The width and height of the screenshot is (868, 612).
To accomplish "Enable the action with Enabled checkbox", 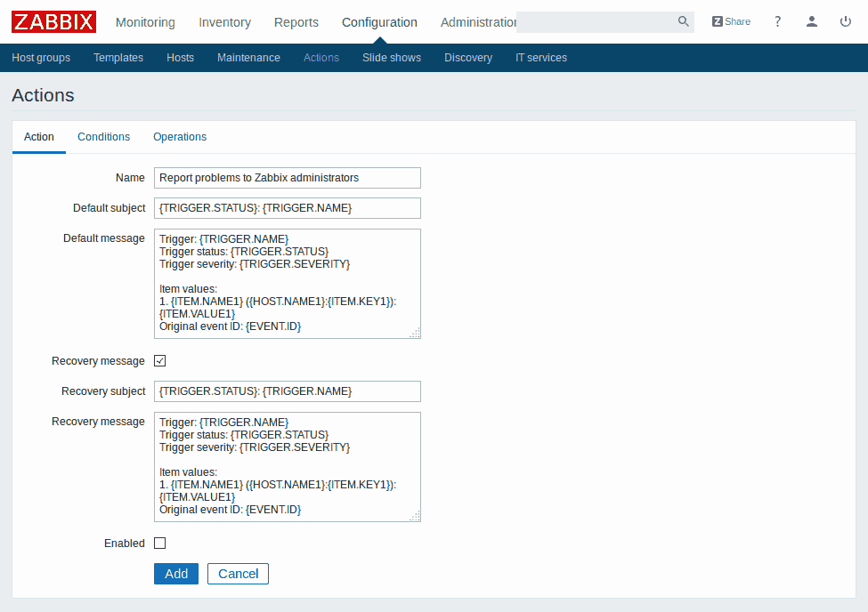I will pyautogui.click(x=160, y=544).
